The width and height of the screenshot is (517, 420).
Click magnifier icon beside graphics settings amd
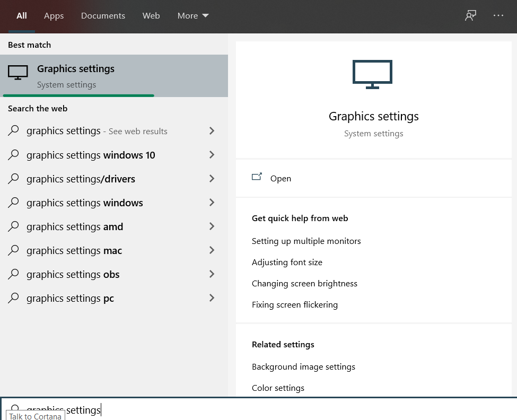point(13,226)
